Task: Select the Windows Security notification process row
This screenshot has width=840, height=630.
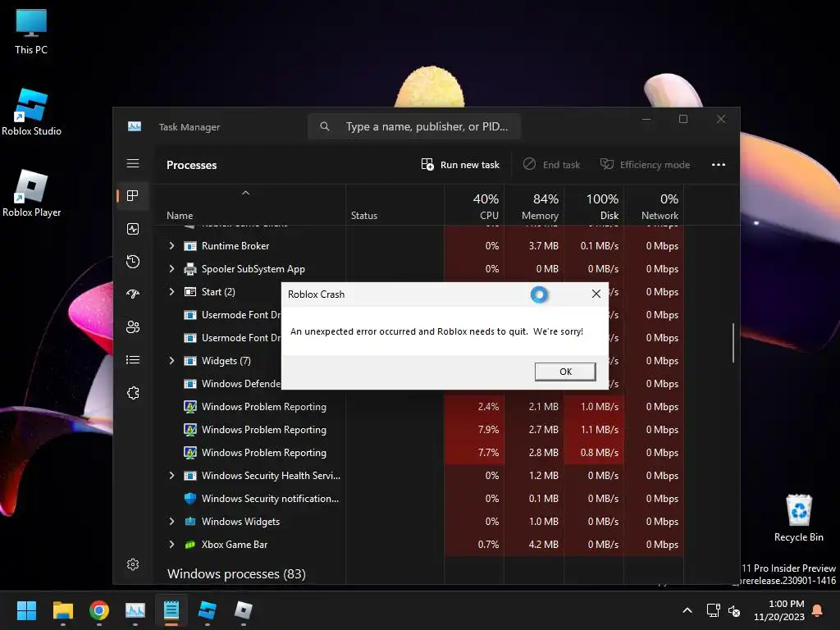Action: tap(419, 499)
